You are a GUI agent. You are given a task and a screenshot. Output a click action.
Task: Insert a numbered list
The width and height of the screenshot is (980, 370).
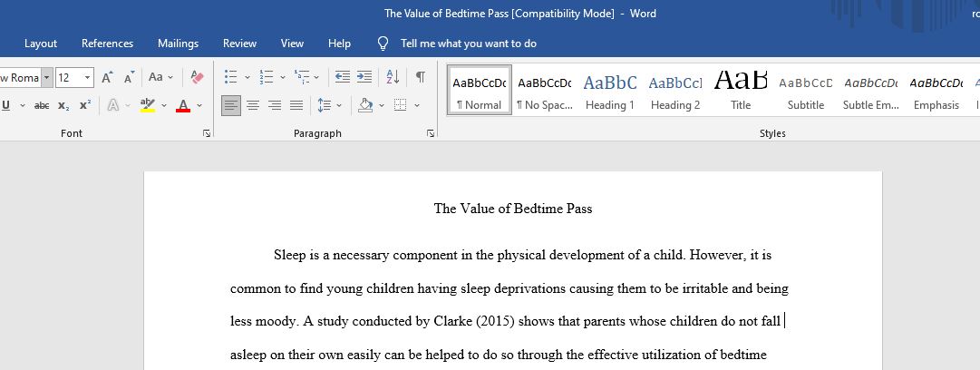click(x=267, y=77)
